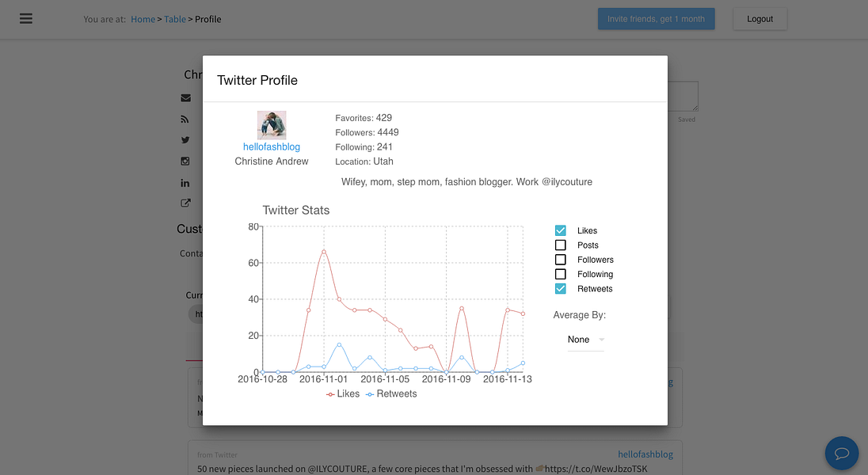Go to Table breadcrumb
This screenshot has width=868, height=475.
[175, 19]
